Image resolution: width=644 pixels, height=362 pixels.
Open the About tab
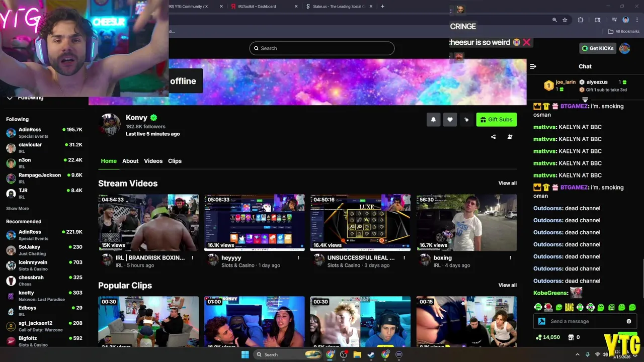pos(130,161)
